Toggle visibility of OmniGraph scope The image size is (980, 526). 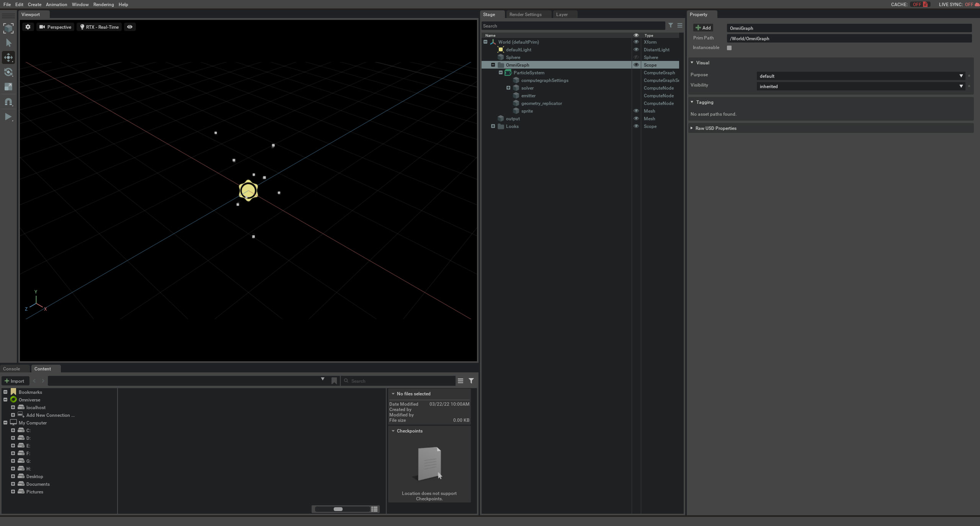click(x=636, y=65)
